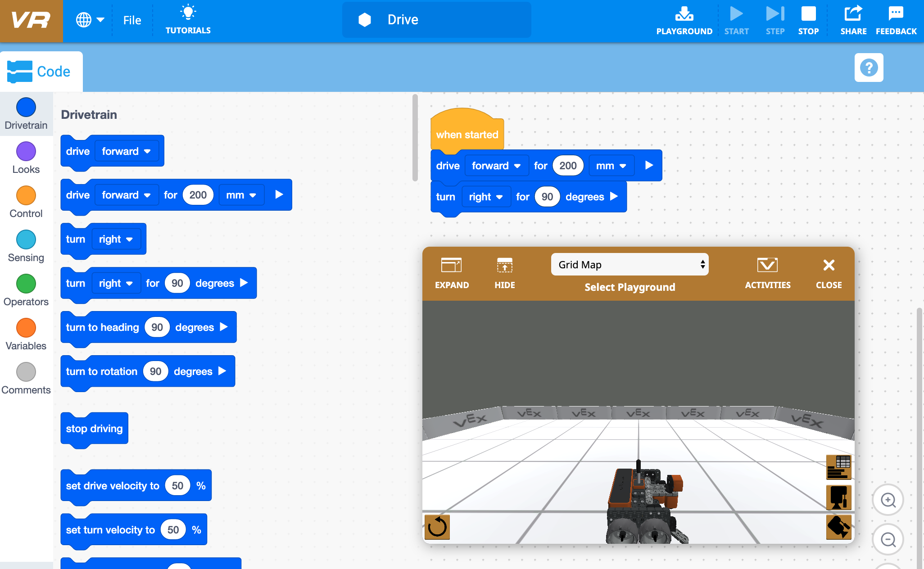Open the TUTORIALS page
The height and width of the screenshot is (569, 924).
pyautogui.click(x=188, y=20)
